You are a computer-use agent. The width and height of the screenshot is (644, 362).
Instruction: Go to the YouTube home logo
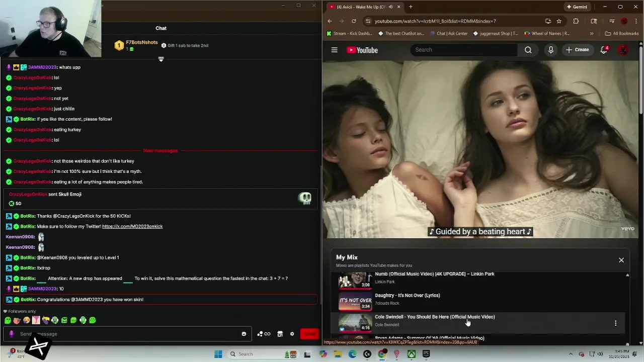click(362, 50)
